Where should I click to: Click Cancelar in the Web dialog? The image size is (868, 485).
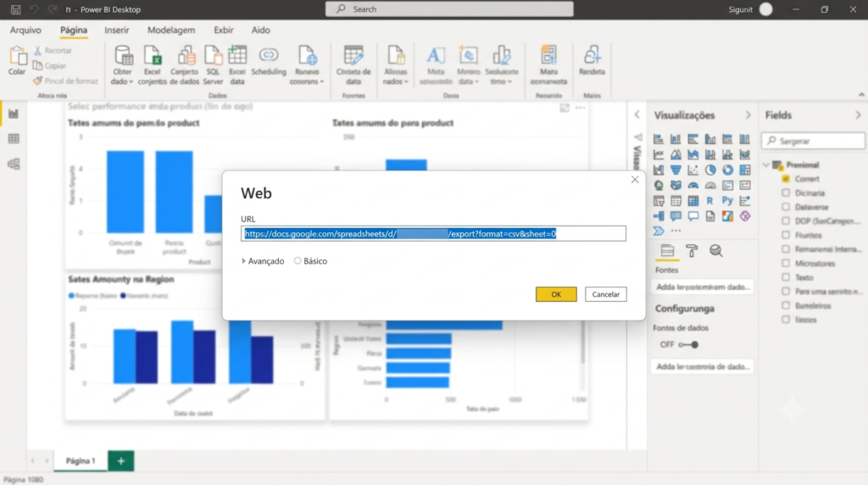[605, 294]
